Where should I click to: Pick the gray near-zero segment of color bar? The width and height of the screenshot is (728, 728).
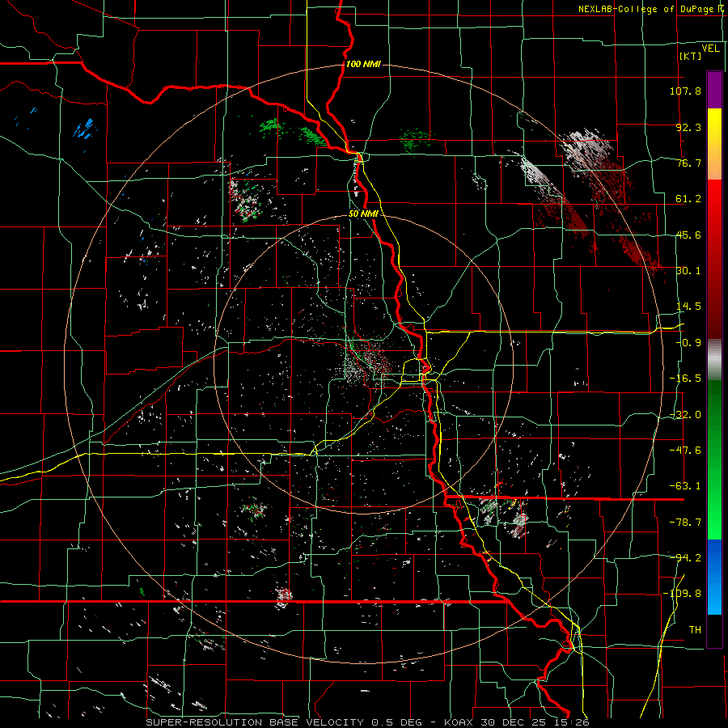[x=714, y=360]
